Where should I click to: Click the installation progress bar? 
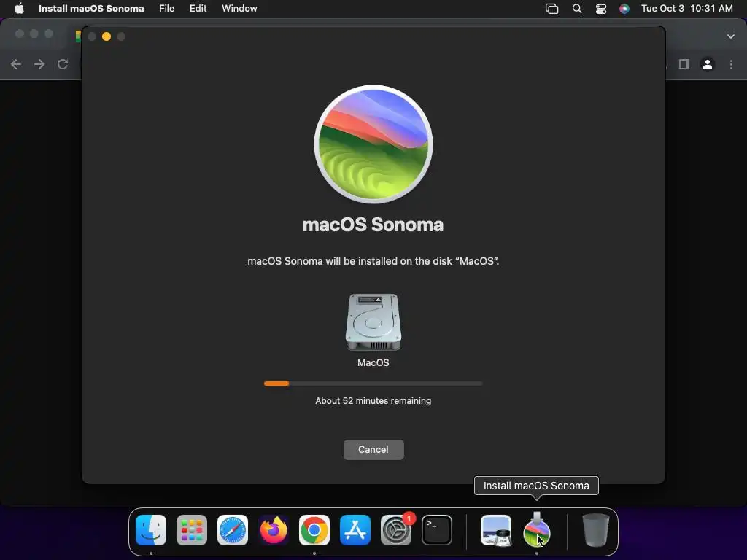pyautogui.click(x=373, y=384)
